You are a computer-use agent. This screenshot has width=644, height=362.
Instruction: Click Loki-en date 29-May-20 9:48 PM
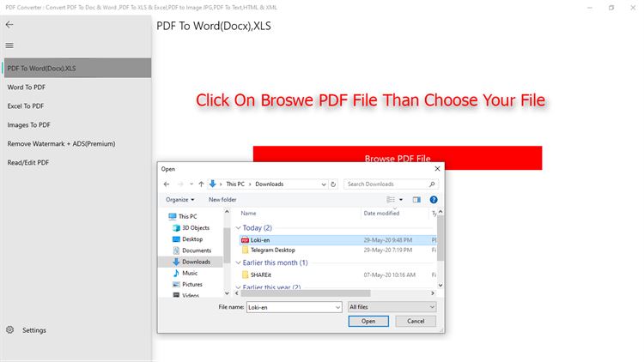coord(388,239)
